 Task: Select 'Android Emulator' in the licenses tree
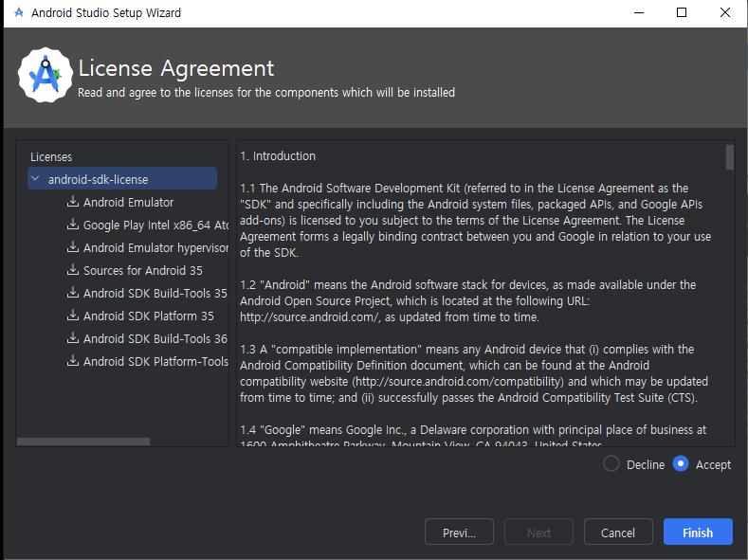pos(128,202)
